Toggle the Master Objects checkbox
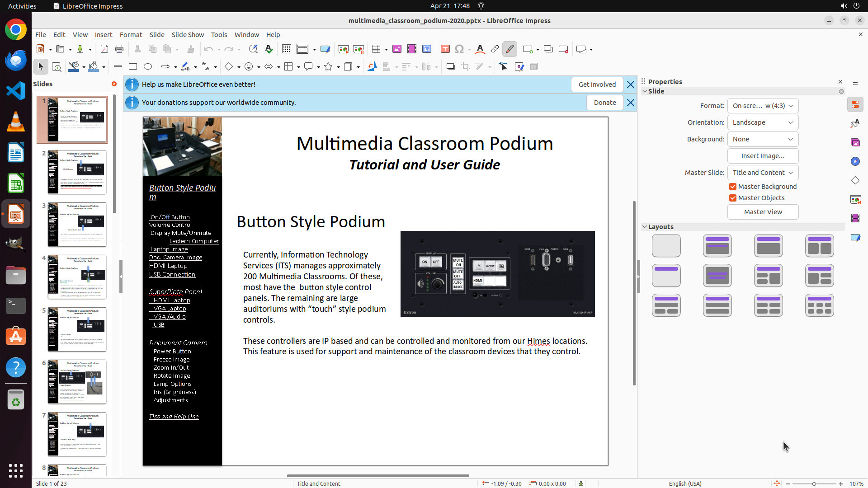Screen dimensions: 868x488 click(733, 198)
